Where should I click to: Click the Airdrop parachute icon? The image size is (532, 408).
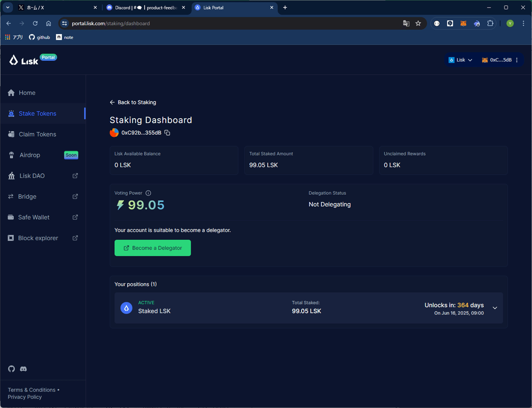tap(11, 155)
